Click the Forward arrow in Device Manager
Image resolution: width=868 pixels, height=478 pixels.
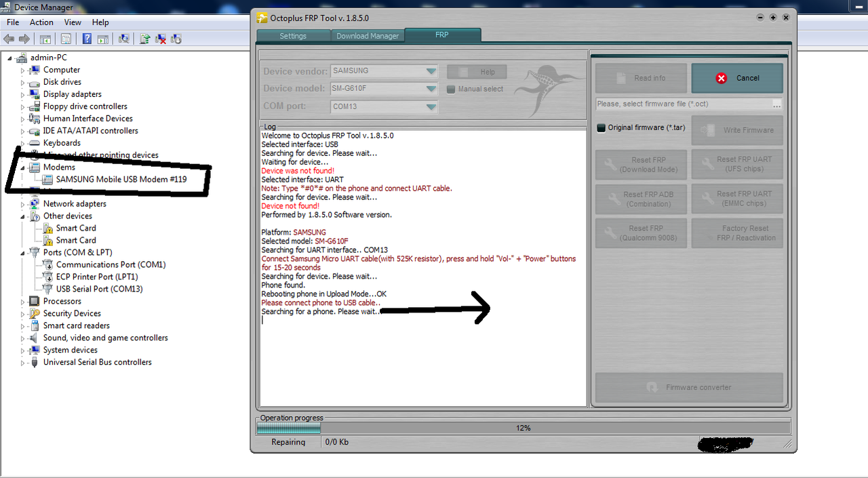(24, 39)
